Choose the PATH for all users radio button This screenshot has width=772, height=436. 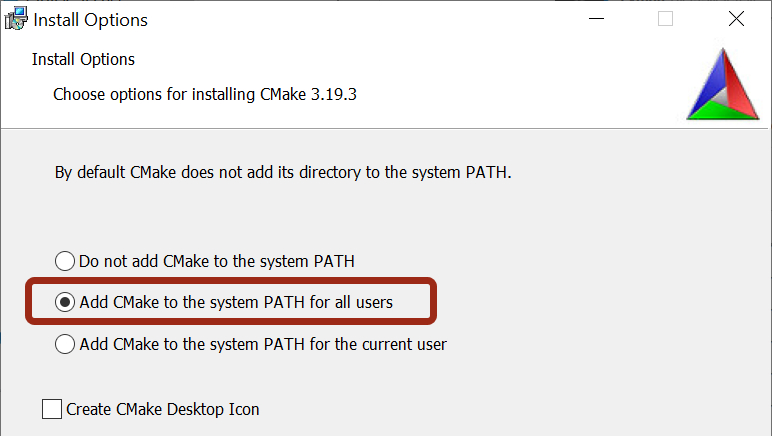pos(65,301)
